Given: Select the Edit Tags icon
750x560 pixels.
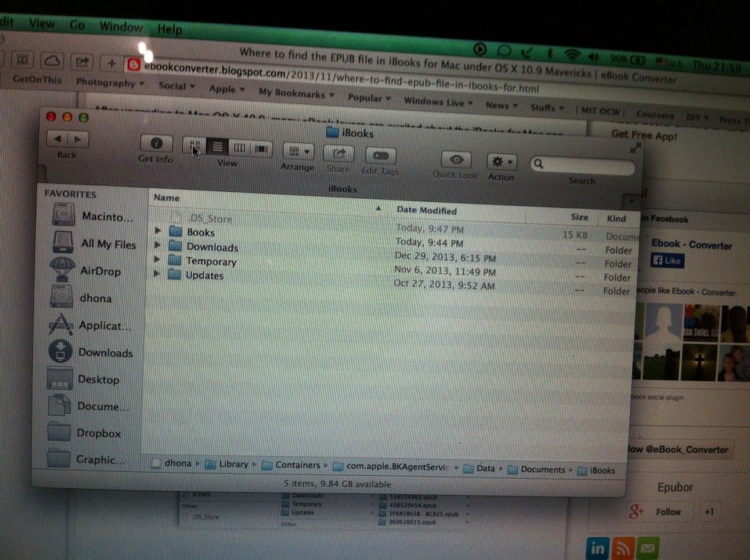Looking at the screenshot, I should [380, 153].
